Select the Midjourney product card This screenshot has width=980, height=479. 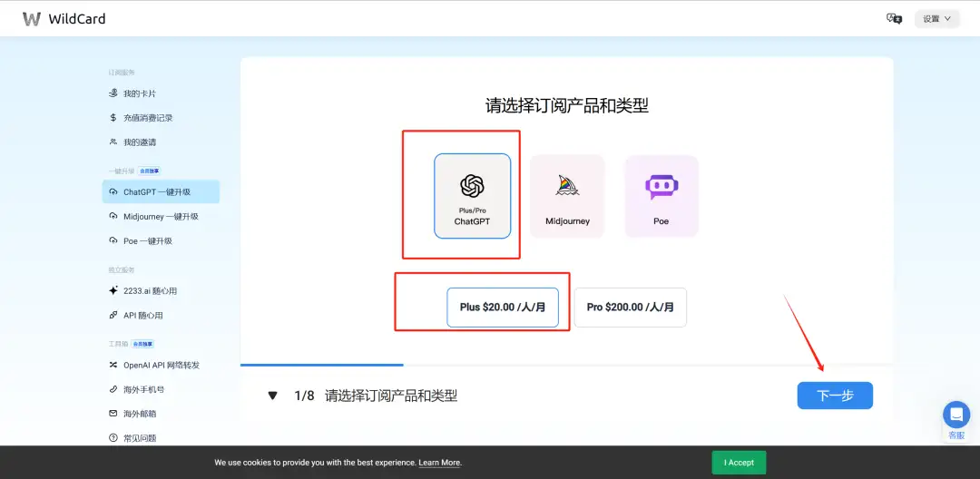click(x=567, y=196)
